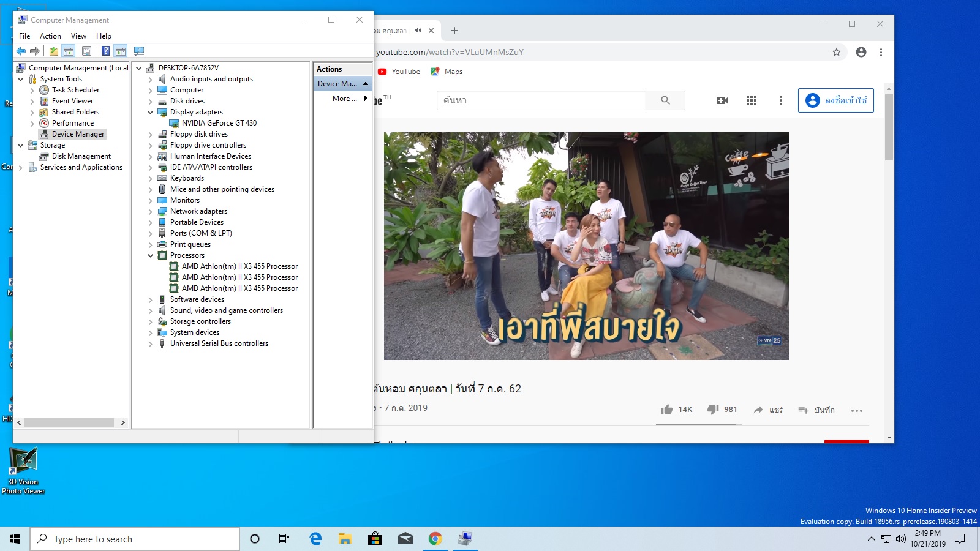Toggle Show/Hide Action Pane toolbar button
Screen dimensions: 980x551
(x=121, y=51)
